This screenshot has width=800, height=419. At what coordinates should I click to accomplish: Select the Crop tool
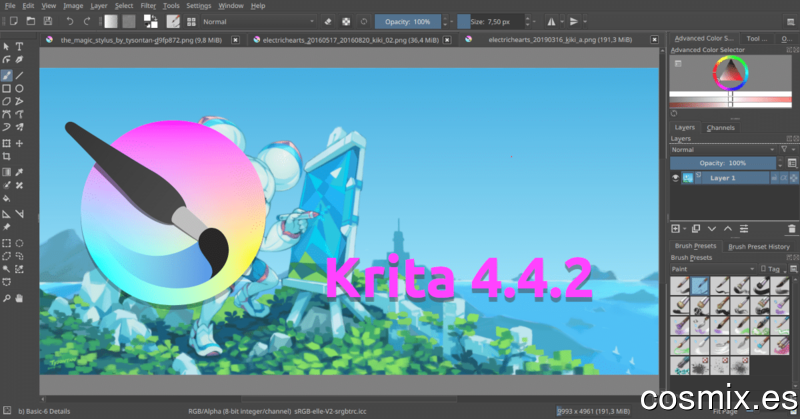tap(6, 157)
